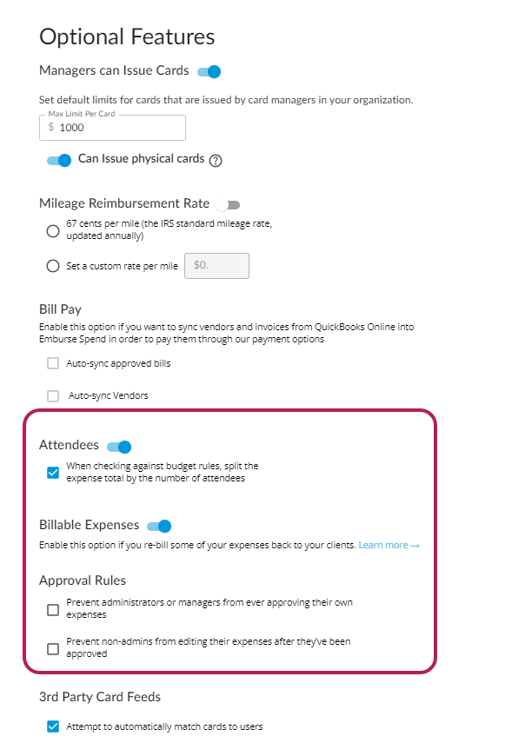Check Auto-sync Vendors option
Image resolution: width=532 pixels, height=756 pixels.
point(53,396)
